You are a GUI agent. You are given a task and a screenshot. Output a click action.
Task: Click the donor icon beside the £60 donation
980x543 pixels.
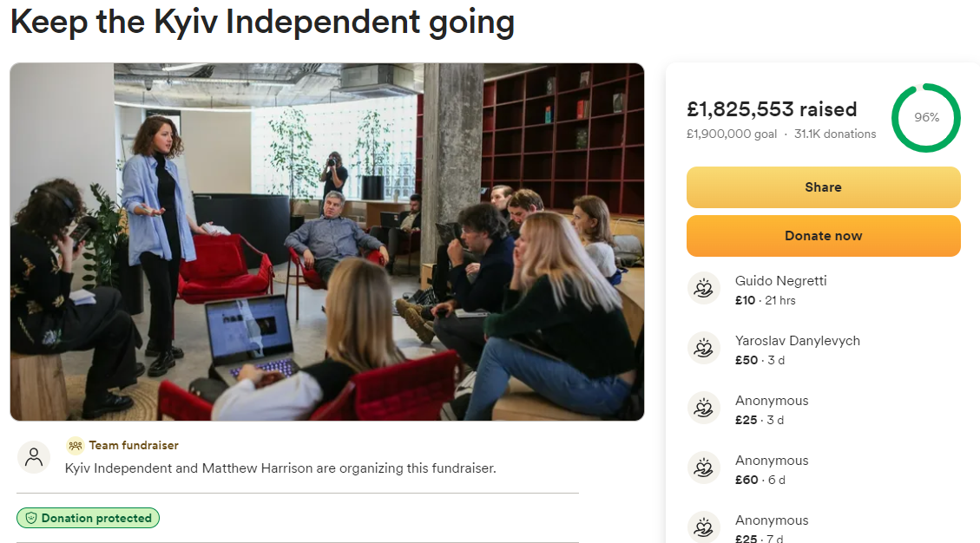pyautogui.click(x=704, y=468)
